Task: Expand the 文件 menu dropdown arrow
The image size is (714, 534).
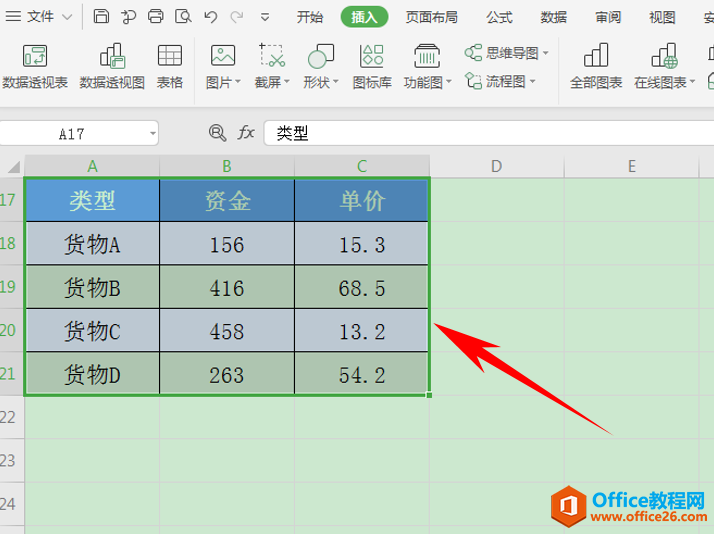Action: coord(67,17)
